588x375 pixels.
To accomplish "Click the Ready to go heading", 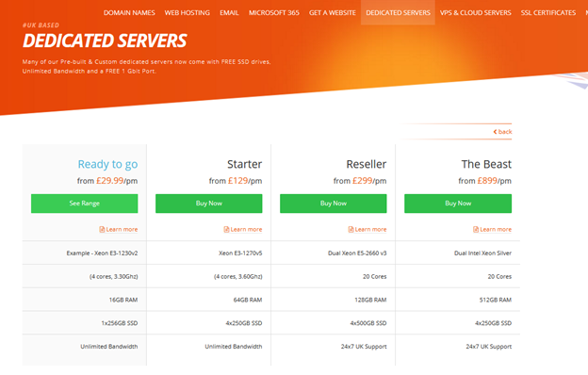I will pyautogui.click(x=107, y=164).
